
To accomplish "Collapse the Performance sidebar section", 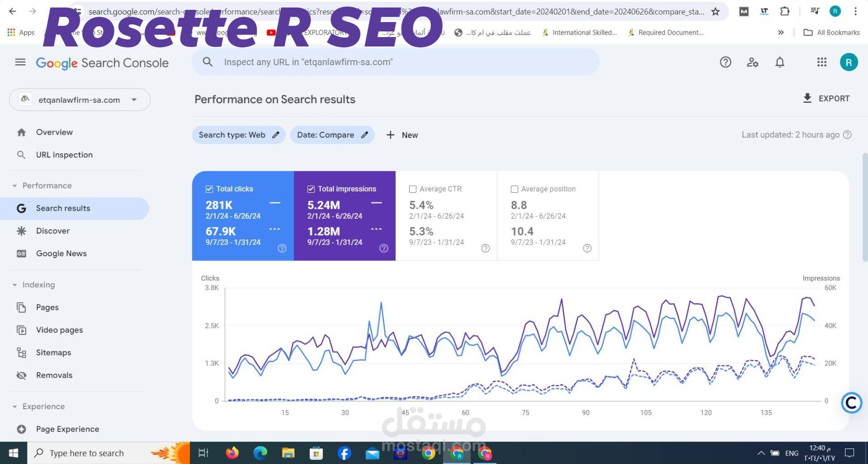I will 15,186.
